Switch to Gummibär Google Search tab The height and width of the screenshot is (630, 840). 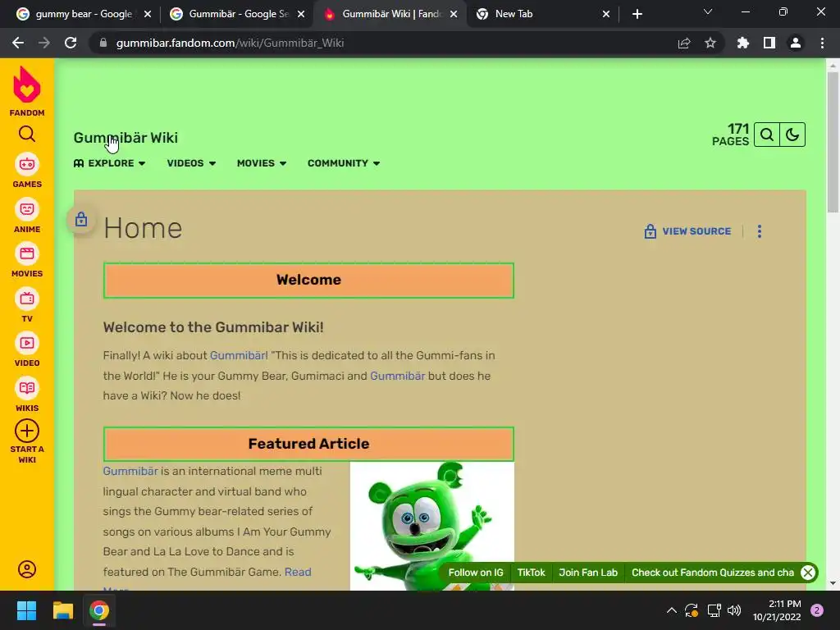(237, 14)
